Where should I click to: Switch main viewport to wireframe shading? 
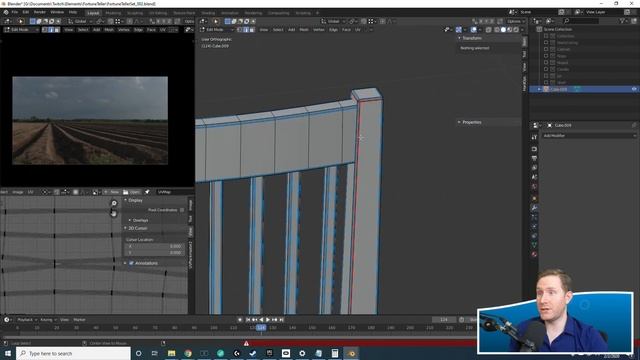coord(497,30)
